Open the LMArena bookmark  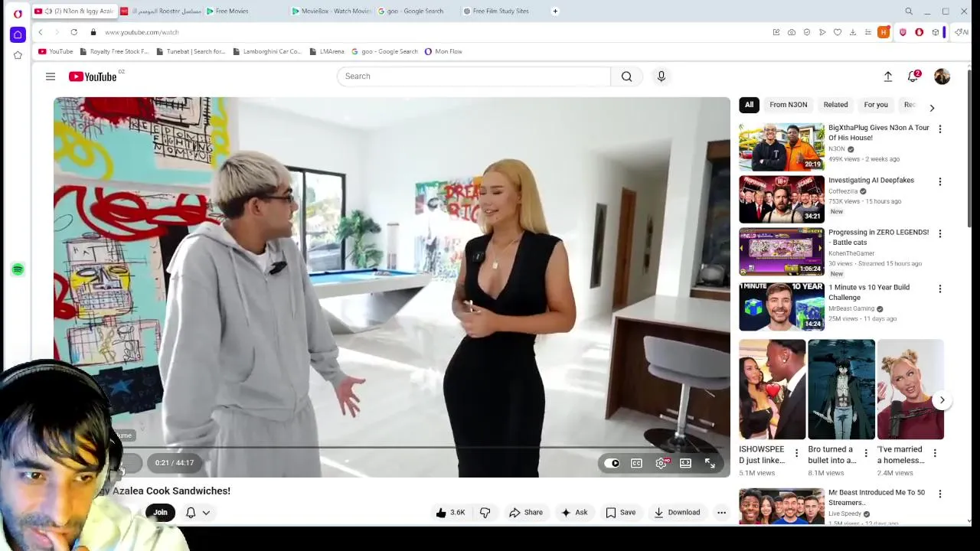[327, 51]
